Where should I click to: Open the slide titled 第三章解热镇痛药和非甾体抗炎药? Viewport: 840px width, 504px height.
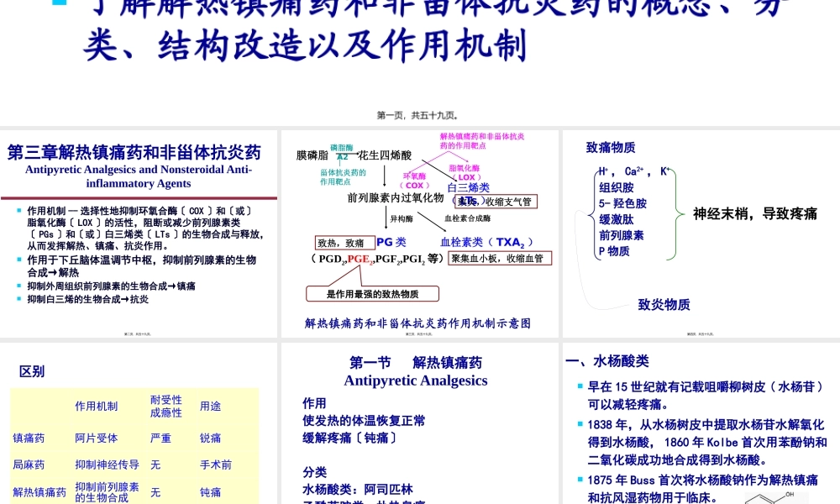tap(139, 234)
